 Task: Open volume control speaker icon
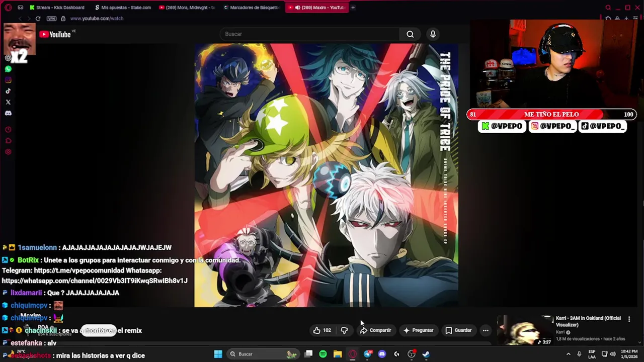[612, 354]
